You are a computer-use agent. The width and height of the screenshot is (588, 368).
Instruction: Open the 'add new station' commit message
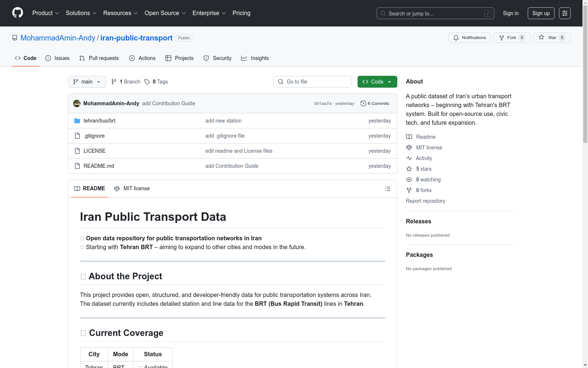(223, 121)
